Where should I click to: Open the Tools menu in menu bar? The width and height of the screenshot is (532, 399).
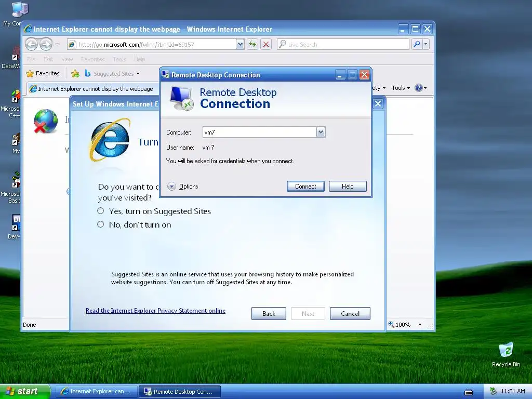(119, 59)
